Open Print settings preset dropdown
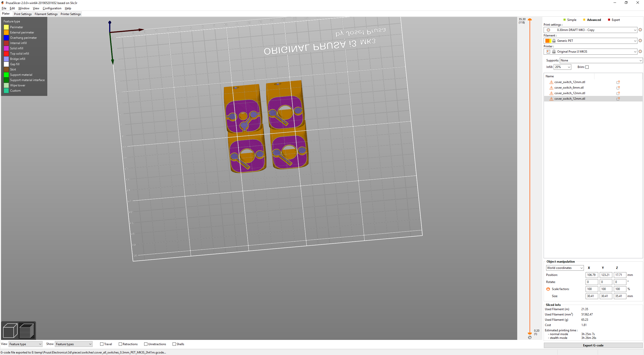Screen dimensions: 644x355 click(x=590, y=30)
